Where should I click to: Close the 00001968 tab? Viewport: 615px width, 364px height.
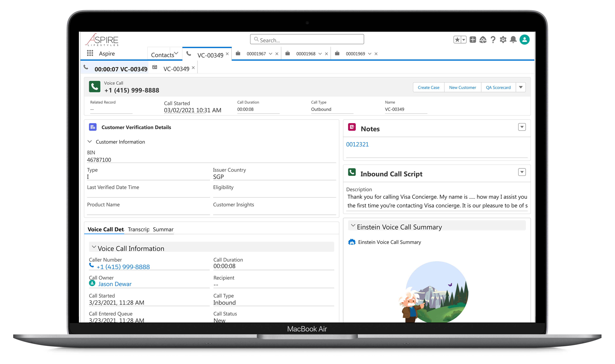pos(326,54)
